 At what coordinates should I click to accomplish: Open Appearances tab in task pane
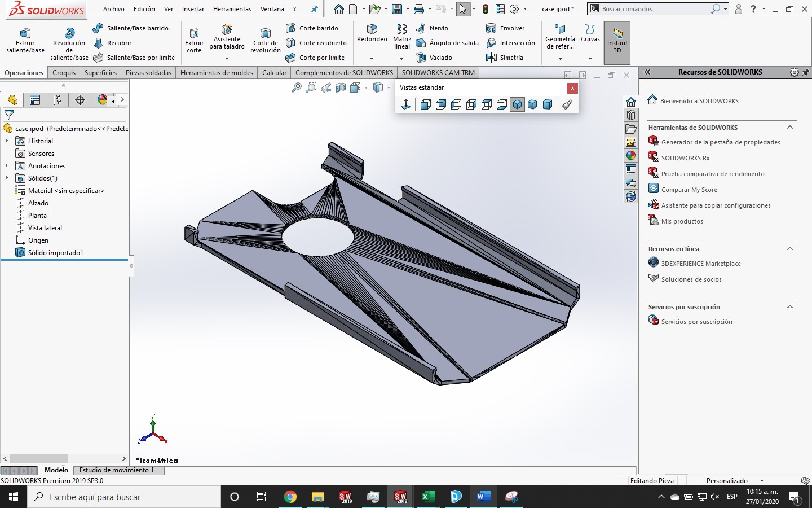[631, 156]
